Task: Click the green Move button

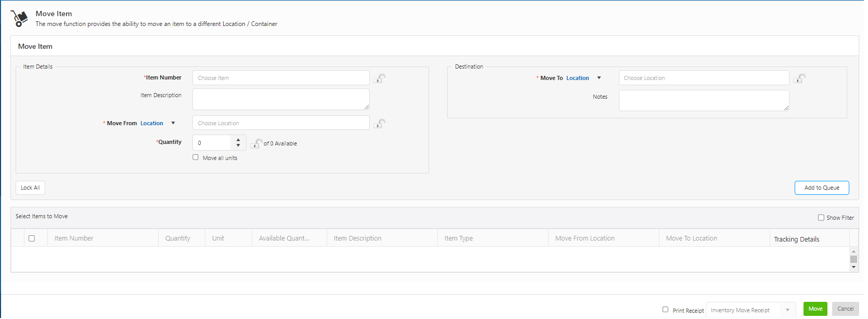Action: coord(815,309)
